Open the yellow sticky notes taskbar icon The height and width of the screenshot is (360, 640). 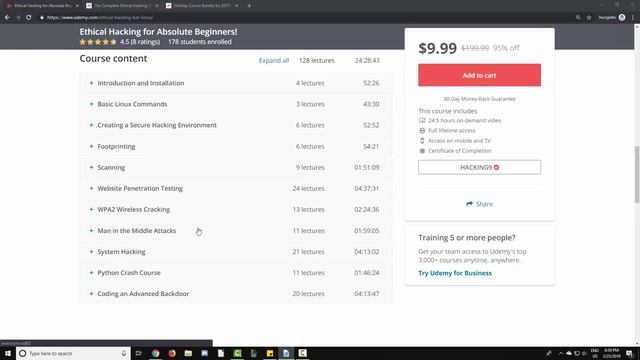click(270, 353)
